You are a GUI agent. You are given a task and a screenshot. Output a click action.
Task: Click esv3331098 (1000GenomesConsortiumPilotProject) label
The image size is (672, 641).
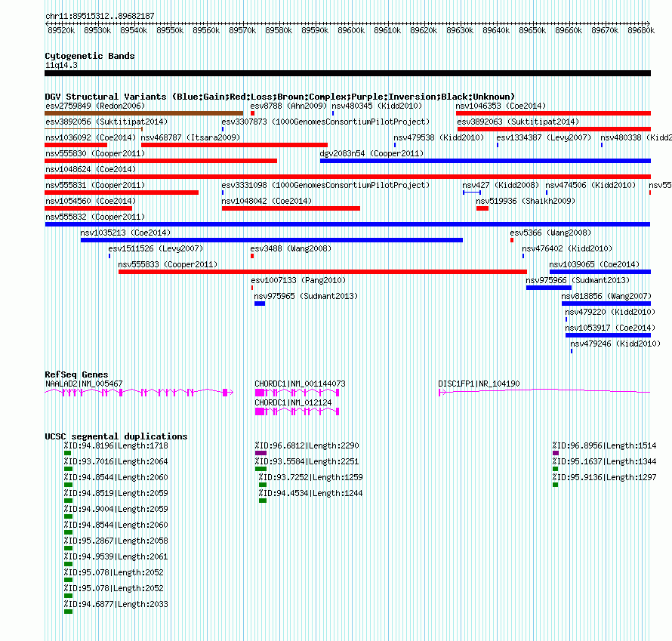pos(325,185)
